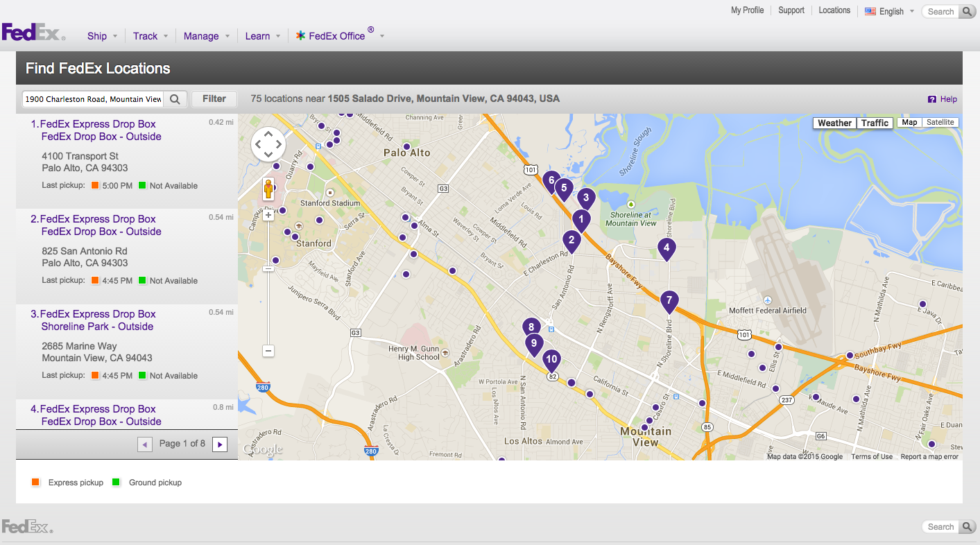Click map pin number 2
This screenshot has height=545, width=980.
point(571,241)
